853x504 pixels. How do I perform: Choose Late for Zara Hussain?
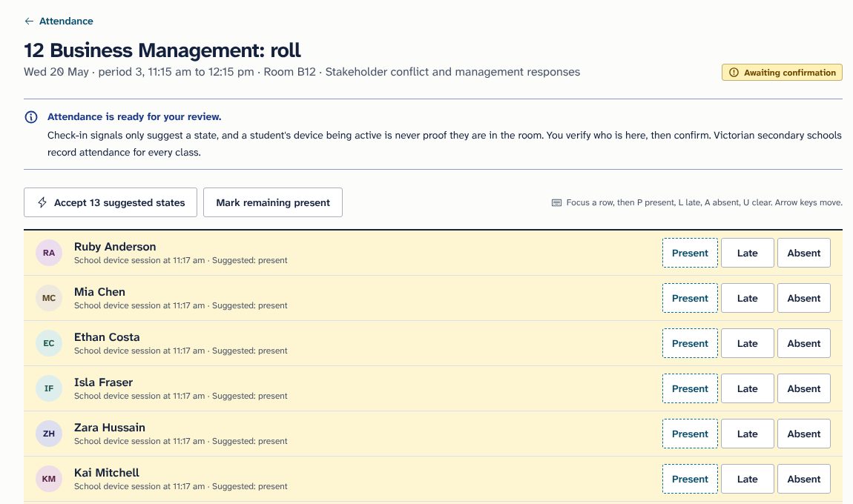point(748,434)
